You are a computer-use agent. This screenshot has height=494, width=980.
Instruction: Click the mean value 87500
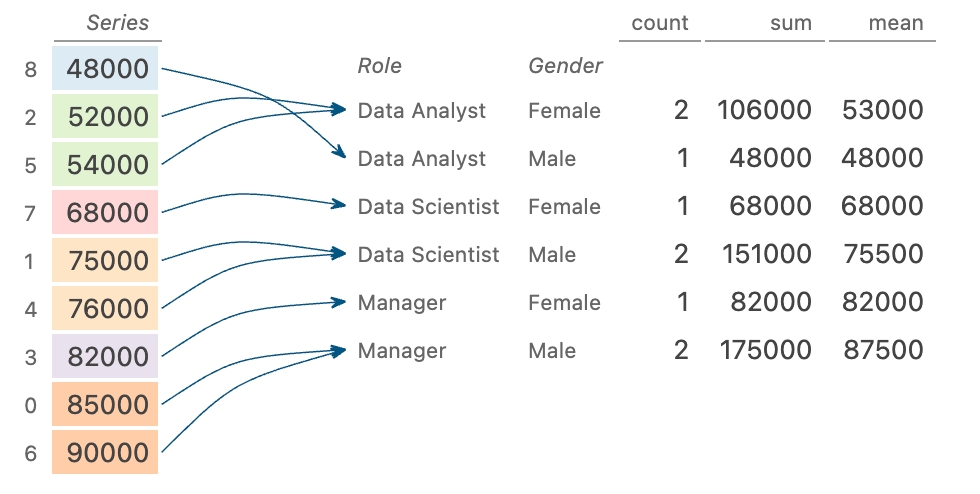click(x=882, y=351)
